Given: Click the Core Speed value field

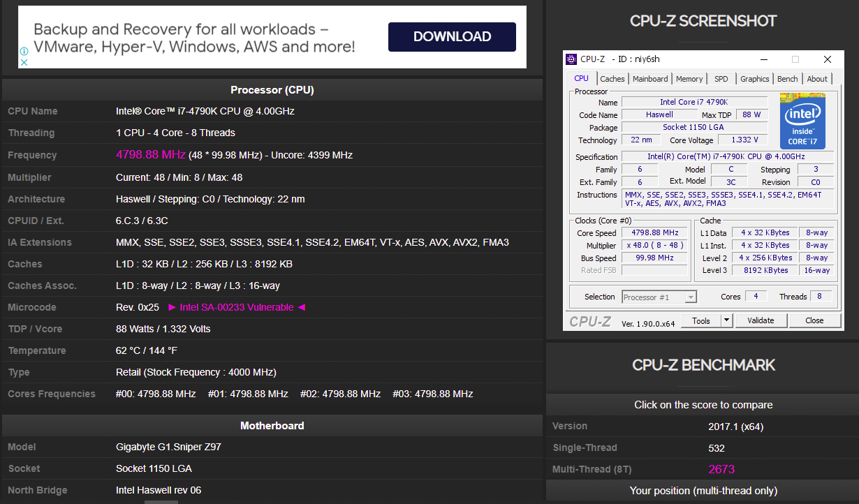Looking at the screenshot, I should [x=654, y=233].
